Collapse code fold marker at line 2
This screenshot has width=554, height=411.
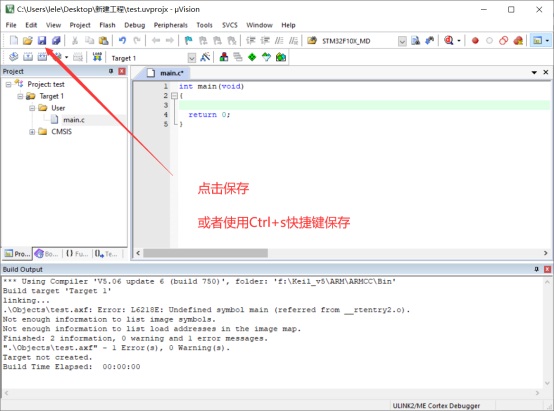coord(174,95)
